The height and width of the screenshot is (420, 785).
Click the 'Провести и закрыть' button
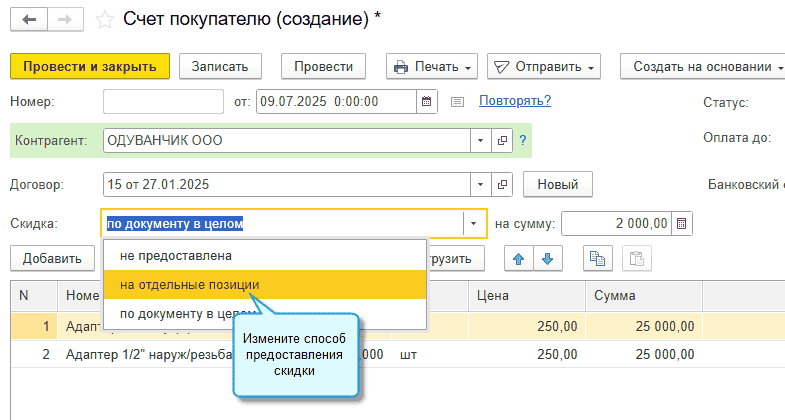click(90, 67)
